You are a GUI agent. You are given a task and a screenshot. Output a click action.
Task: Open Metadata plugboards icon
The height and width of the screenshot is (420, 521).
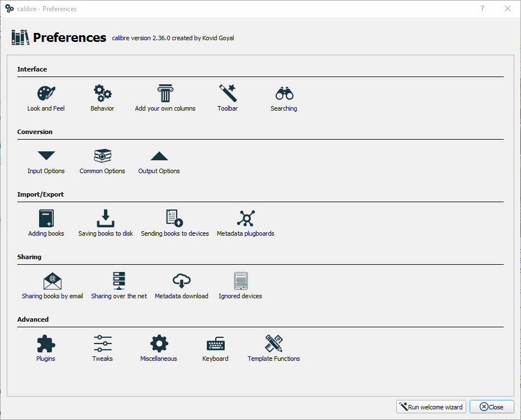[x=245, y=218]
